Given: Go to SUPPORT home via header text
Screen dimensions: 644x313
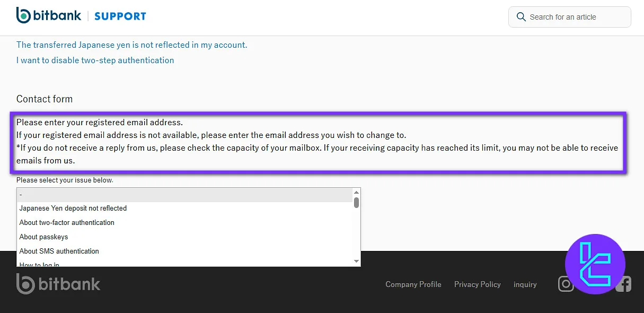Looking at the screenshot, I should [x=120, y=16].
